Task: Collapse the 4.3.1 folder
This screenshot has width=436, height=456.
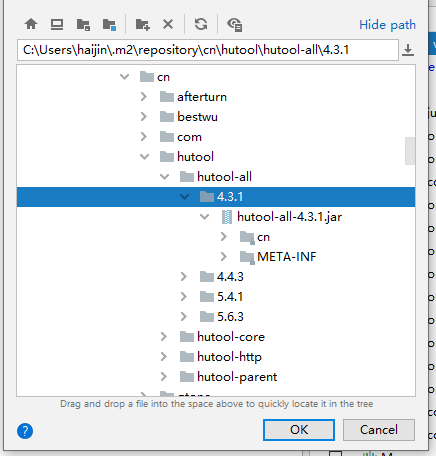Action: click(x=184, y=197)
